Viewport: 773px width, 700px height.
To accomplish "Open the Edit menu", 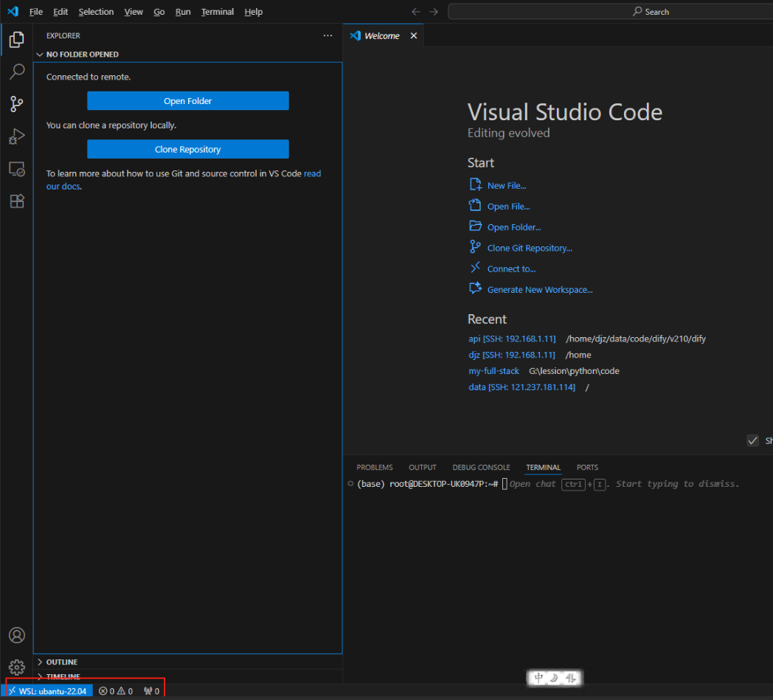I will [x=60, y=11].
